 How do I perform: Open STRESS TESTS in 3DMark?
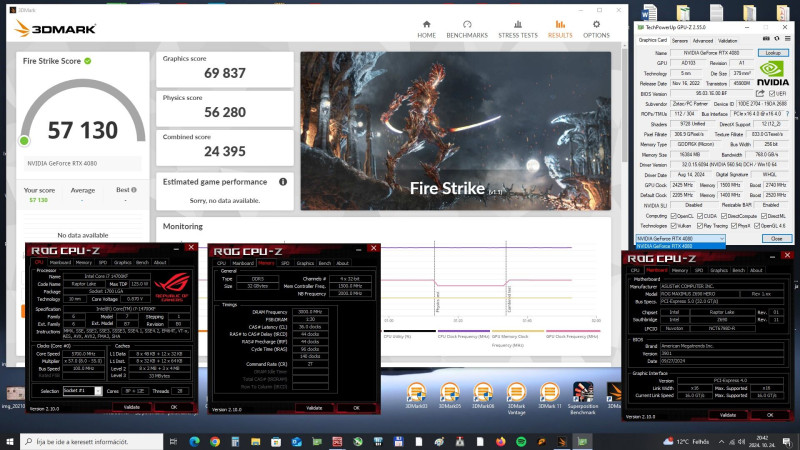tap(518, 30)
